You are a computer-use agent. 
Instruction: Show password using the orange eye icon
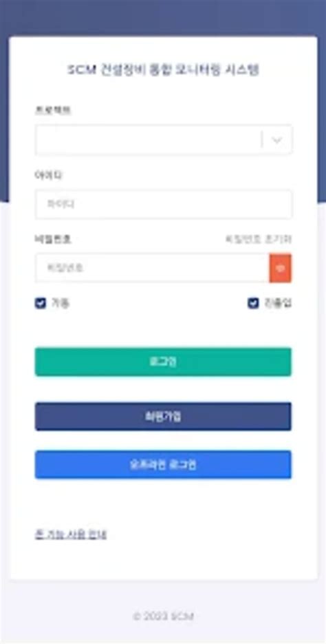[x=281, y=268]
